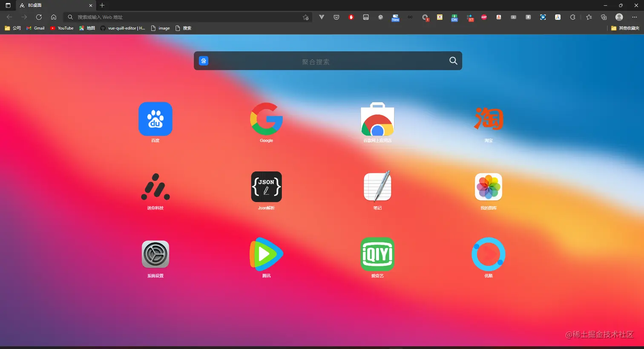This screenshot has height=349, width=644.
Task: Click the AdBlock red hand extension icon
Action: click(351, 17)
